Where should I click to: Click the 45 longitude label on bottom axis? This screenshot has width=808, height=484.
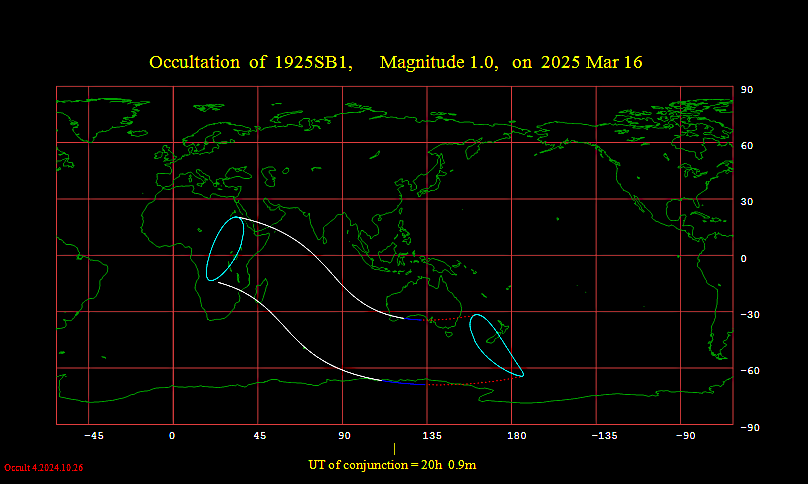pyautogui.click(x=259, y=436)
